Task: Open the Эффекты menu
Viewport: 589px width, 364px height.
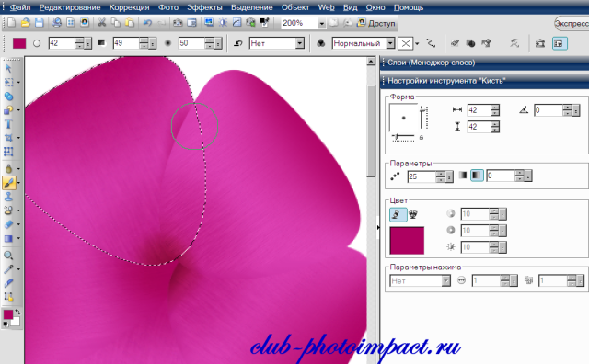Action: click(204, 7)
